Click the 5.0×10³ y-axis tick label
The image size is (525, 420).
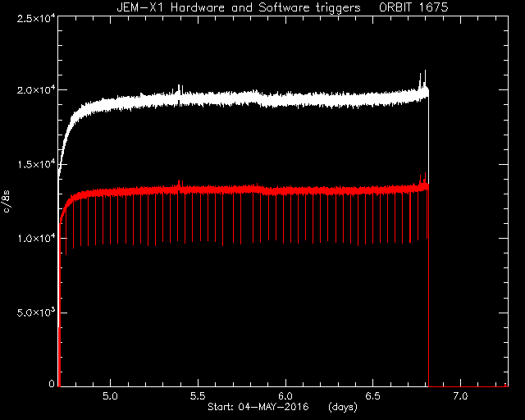[36, 313]
